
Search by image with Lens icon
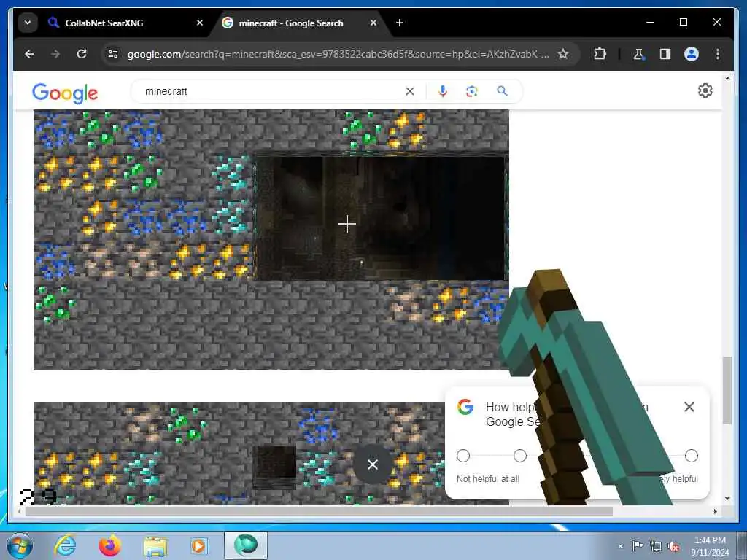tap(472, 91)
